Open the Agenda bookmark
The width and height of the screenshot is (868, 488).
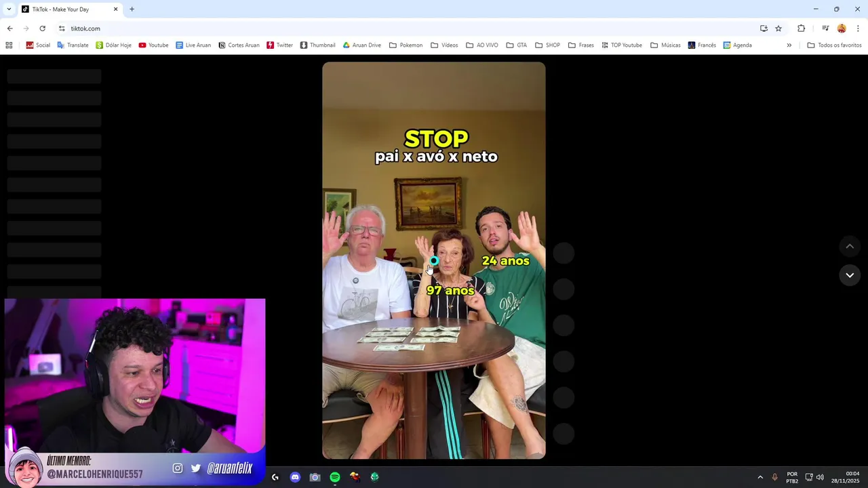point(738,45)
